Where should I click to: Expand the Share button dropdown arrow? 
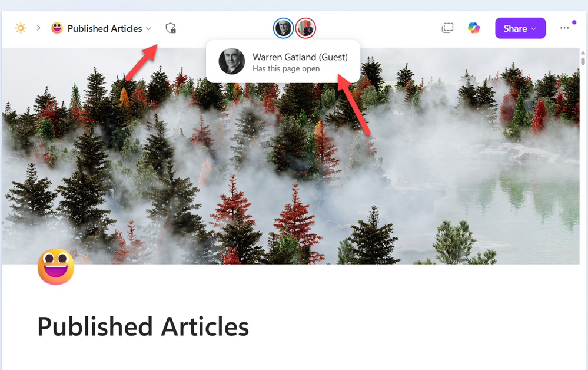(534, 28)
